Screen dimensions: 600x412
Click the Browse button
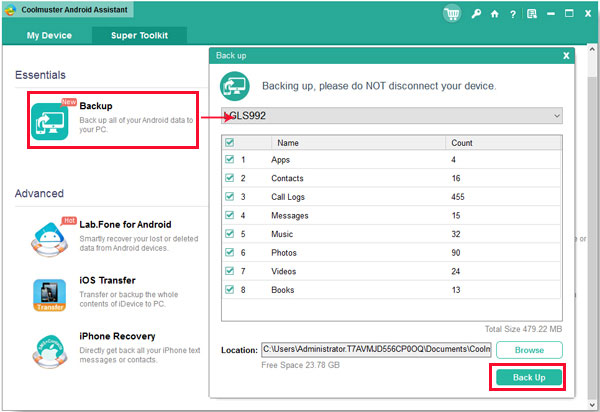529,350
